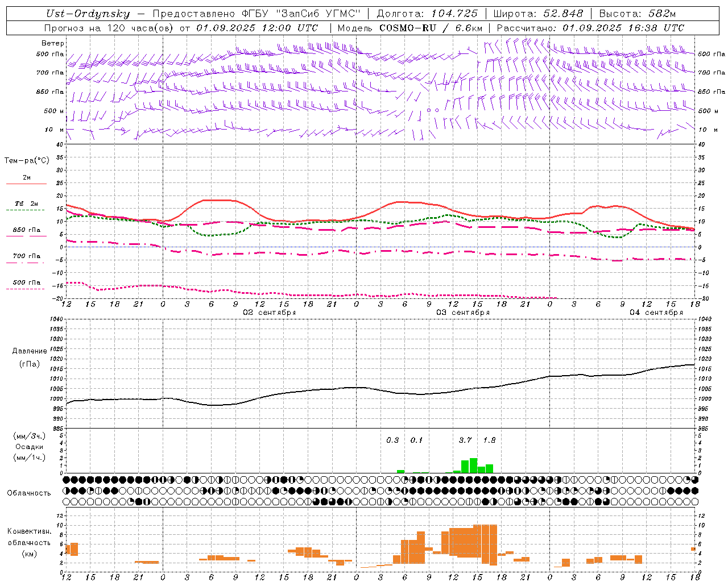
Task: Click the Td 2м dew point legend entry
Action: 27,203
